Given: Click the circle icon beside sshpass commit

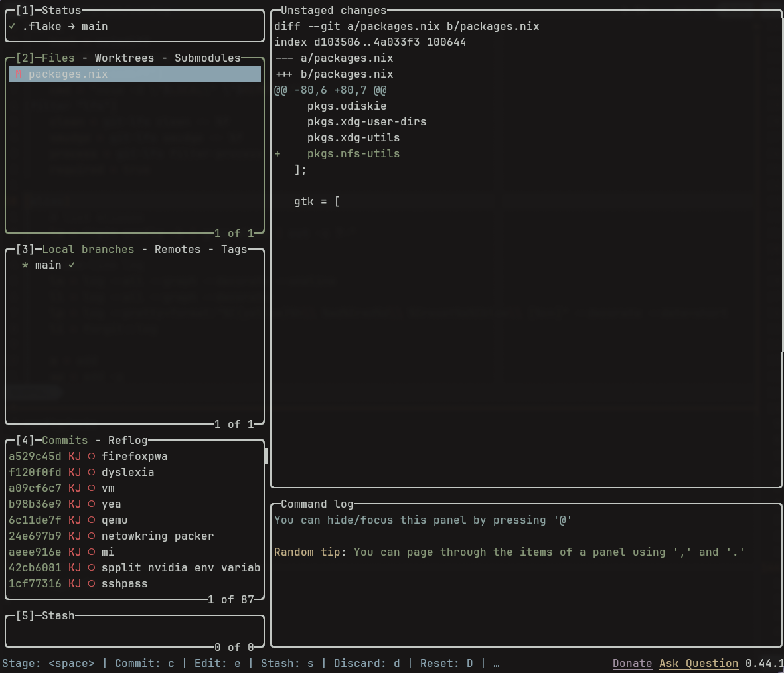Looking at the screenshot, I should pos(92,583).
